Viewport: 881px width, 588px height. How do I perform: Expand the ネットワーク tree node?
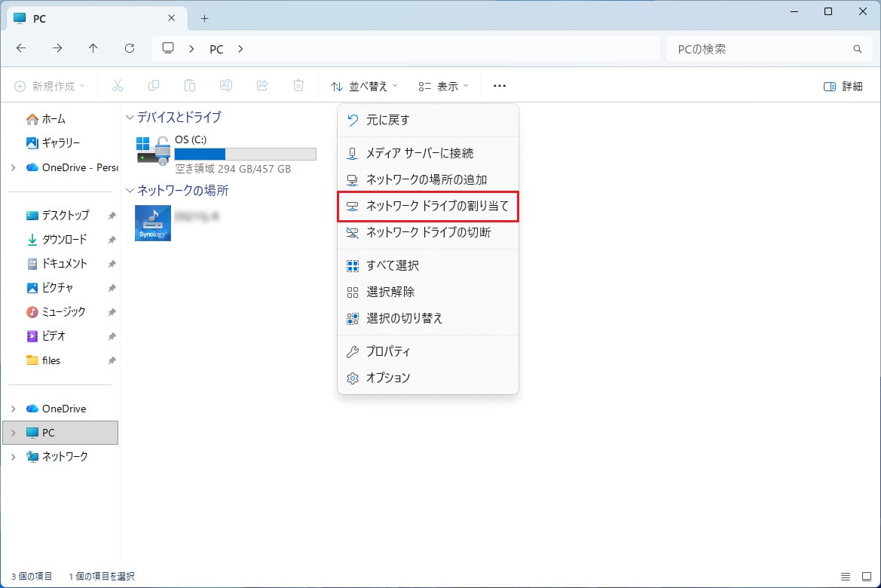(x=14, y=457)
